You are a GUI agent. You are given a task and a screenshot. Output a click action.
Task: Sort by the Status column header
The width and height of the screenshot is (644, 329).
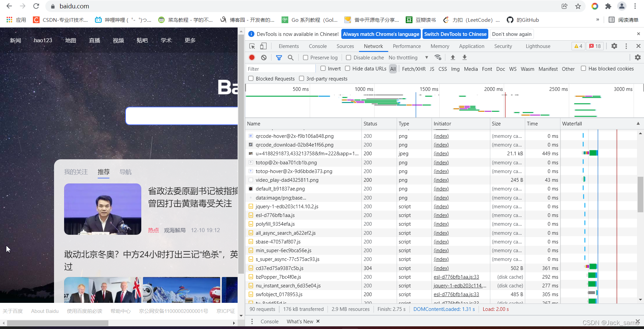point(379,123)
